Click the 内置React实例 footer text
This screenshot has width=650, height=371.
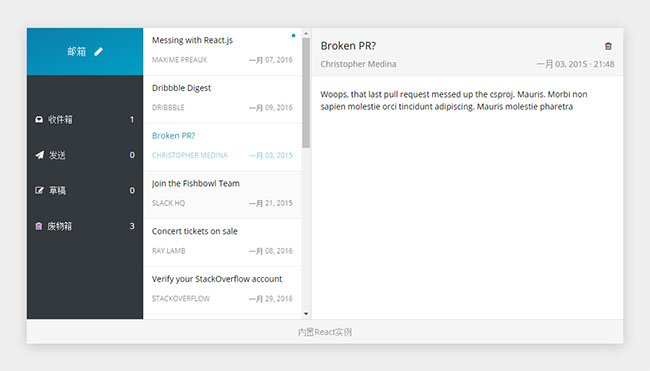[x=325, y=332]
